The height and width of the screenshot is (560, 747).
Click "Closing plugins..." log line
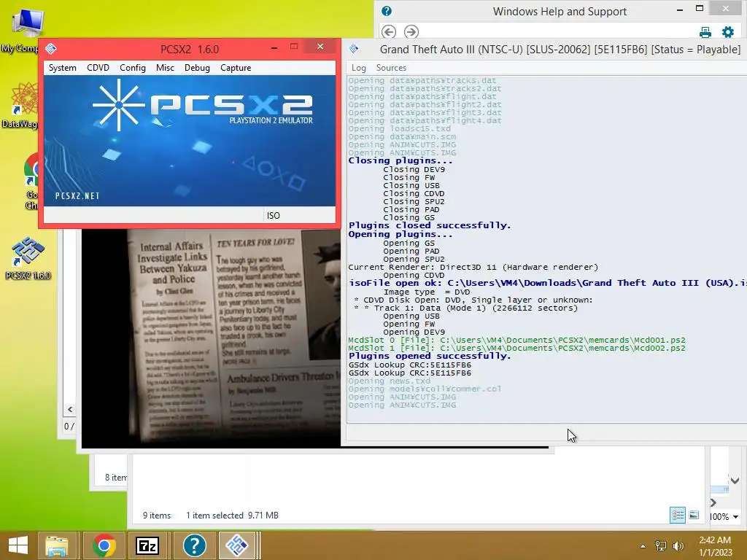400,160
